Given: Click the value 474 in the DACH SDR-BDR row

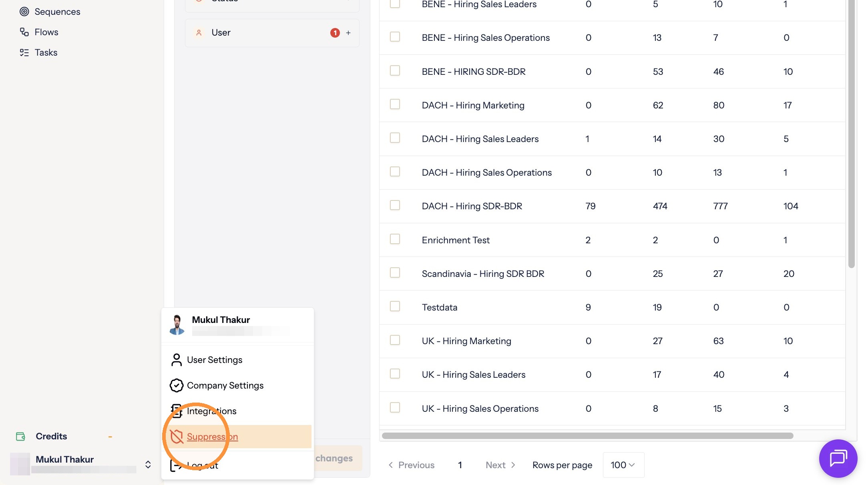Looking at the screenshot, I should [660, 206].
